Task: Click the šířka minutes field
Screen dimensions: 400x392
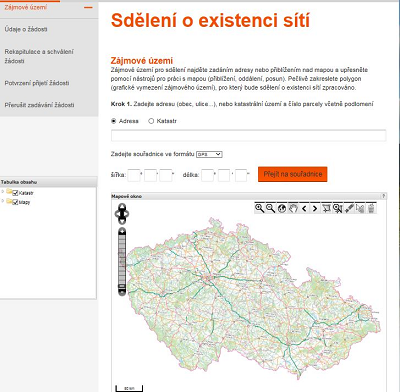Action: point(150,175)
